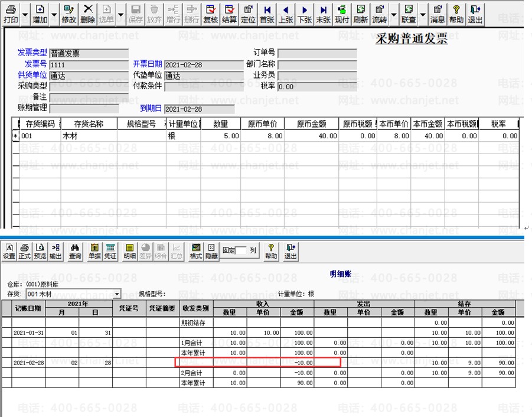Click the 预览 preview button
This screenshot has width=532, height=417.
coord(40,252)
